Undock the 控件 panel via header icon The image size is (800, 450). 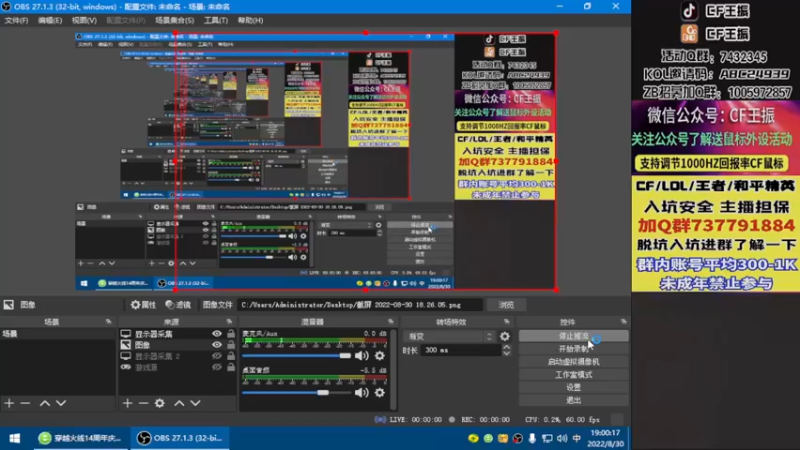coord(623,322)
